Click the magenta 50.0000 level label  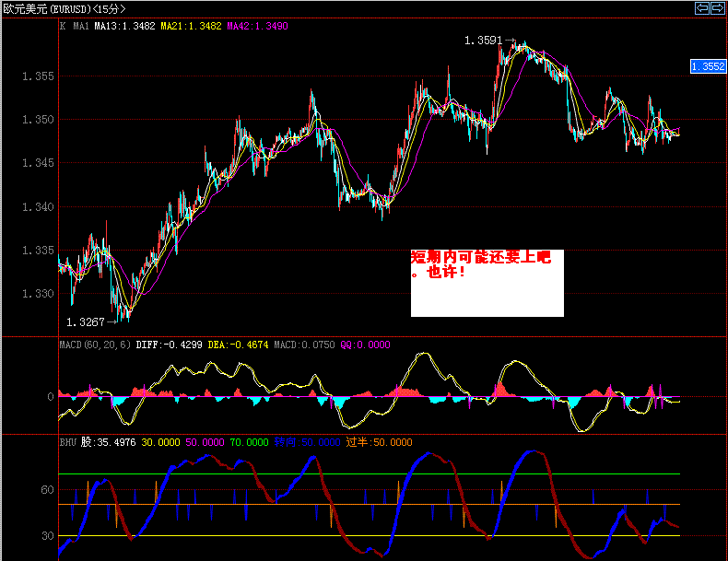point(205,442)
